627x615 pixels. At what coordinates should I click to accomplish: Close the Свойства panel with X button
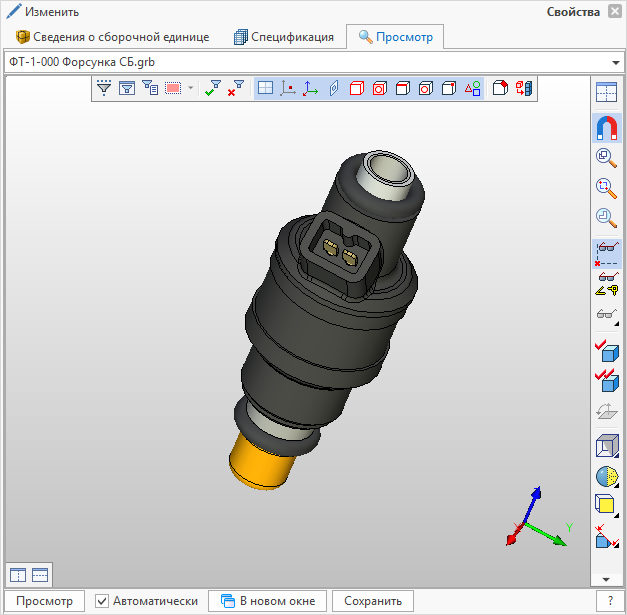(615, 11)
